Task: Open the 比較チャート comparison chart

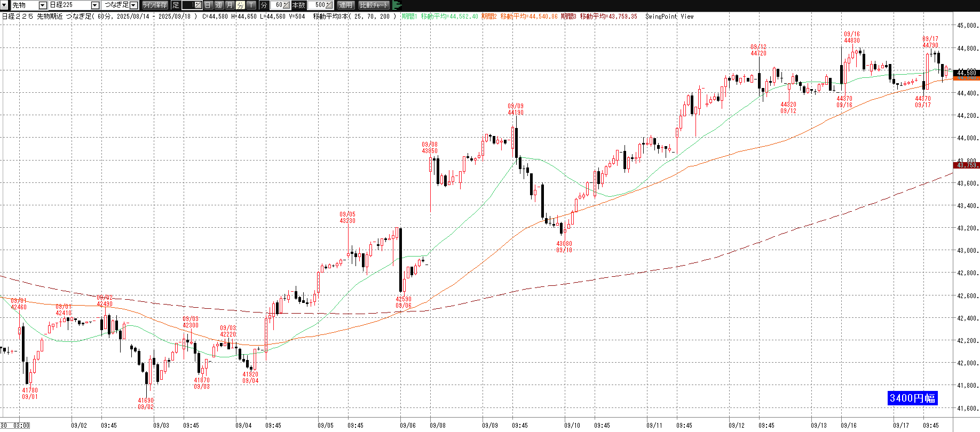Action: 374,5
